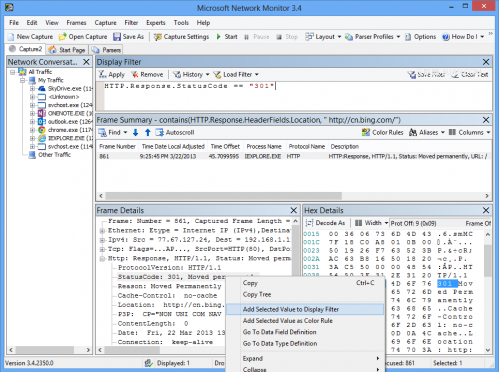Apply the display filter
The height and width of the screenshot is (372, 499).
[112, 74]
